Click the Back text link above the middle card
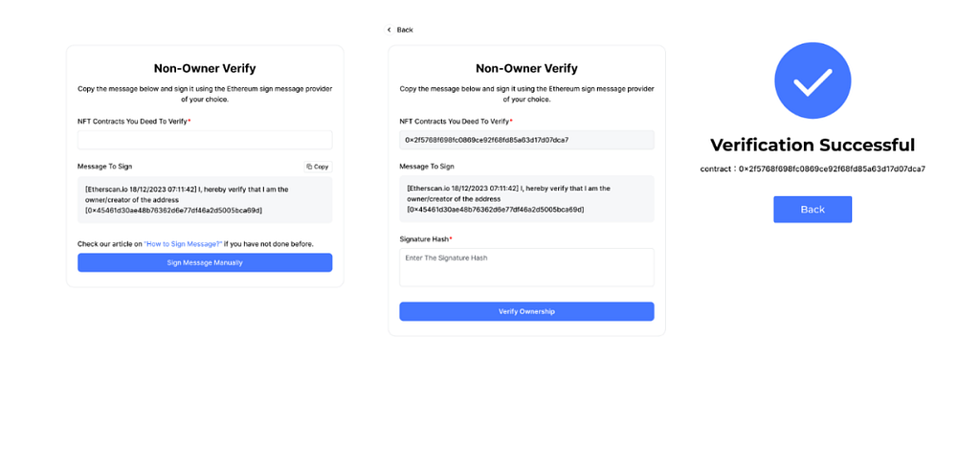The width and height of the screenshot is (980, 474). point(405,30)
